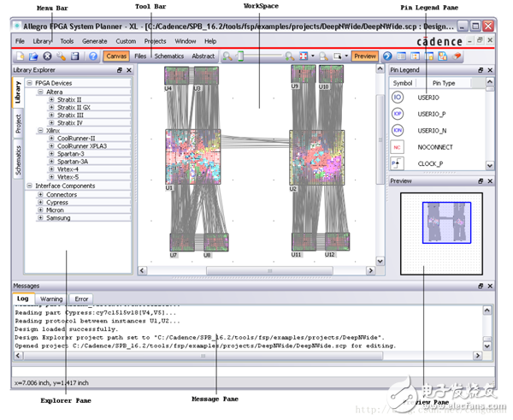This screenshot has height=420, width=513.
Task: Adjust the zoom slider handle
Action: pyautogui.click(x=240, y=56)
